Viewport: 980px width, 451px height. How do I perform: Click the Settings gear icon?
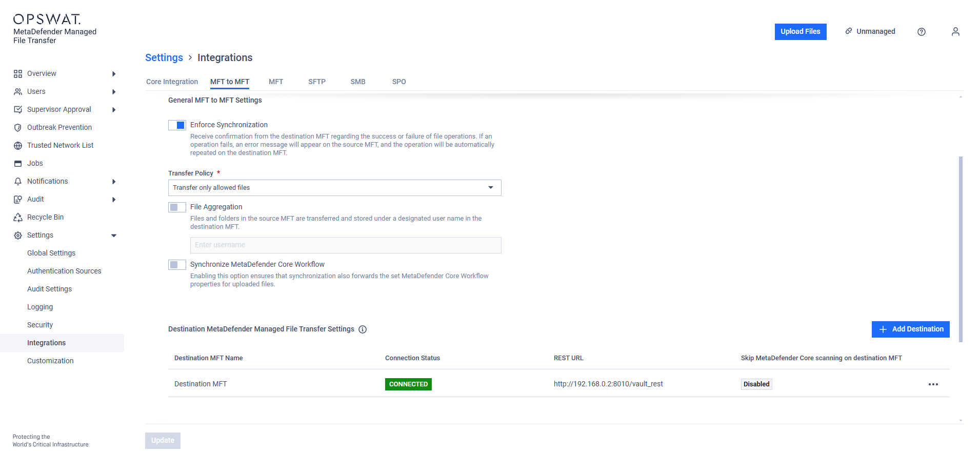coord(18,236)
